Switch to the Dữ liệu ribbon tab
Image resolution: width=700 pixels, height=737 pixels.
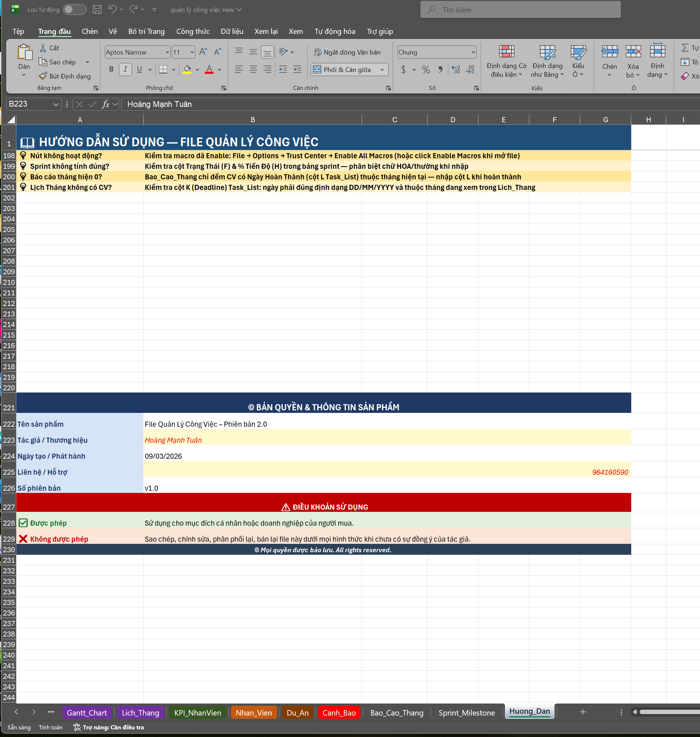232,31
